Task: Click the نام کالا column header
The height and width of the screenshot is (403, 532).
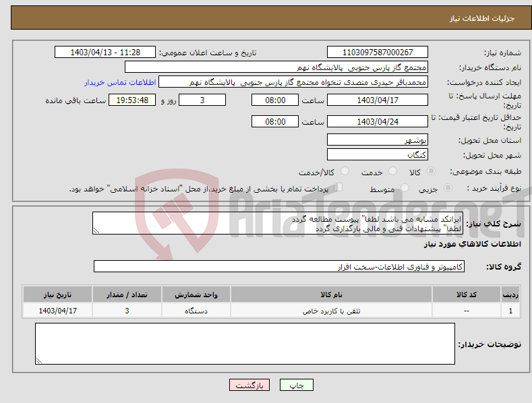Action: [x=331, y=294]
